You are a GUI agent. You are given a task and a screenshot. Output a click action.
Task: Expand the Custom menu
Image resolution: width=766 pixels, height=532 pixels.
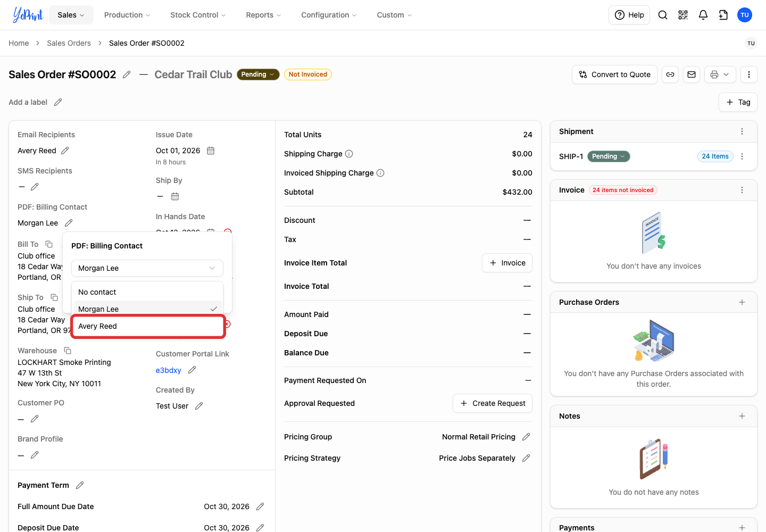click(394, 15)
